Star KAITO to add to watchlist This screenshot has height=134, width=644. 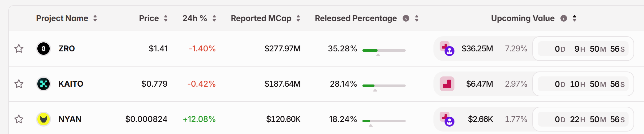click(19, 84)
